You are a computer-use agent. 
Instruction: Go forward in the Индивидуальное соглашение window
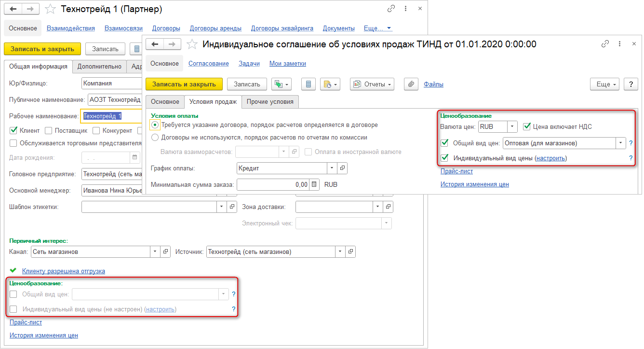coord(172,44)
